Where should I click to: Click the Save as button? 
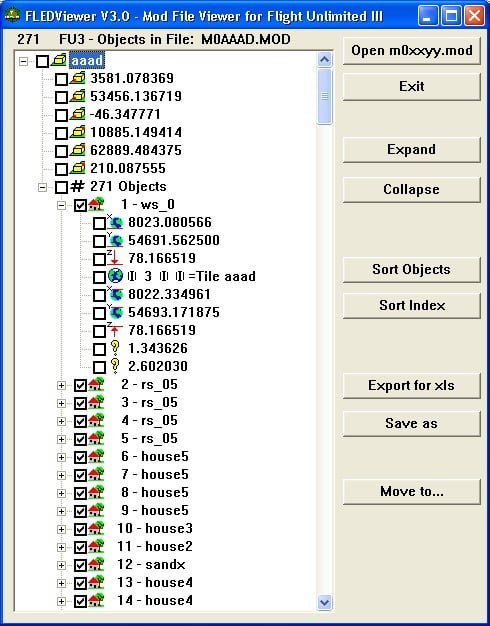click(x=412, y=424)
